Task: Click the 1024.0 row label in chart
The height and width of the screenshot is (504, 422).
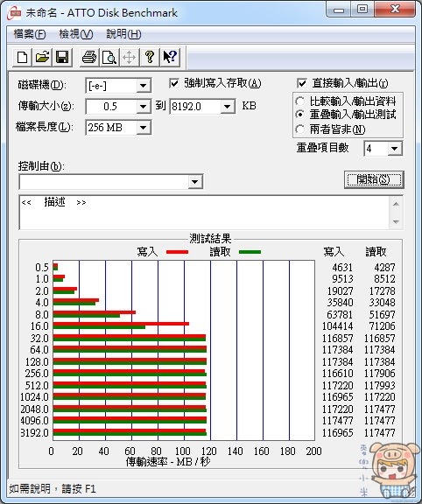Action: 34,397
